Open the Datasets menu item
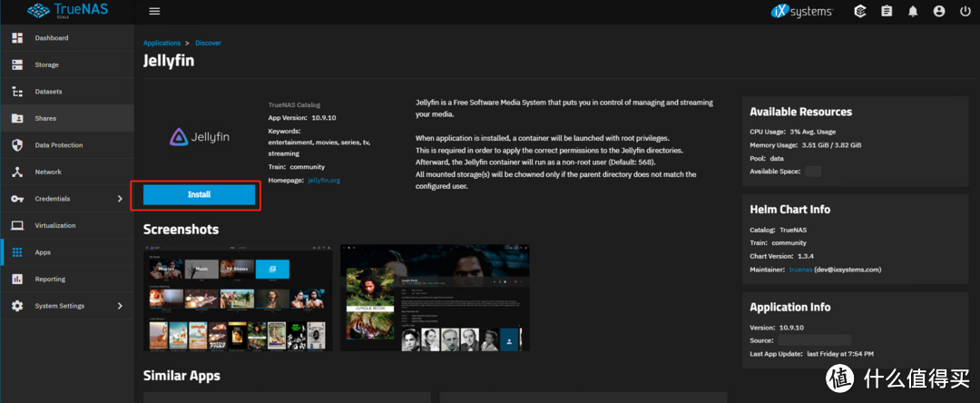This screenshot has height=403, width=980. coord(67,92)
